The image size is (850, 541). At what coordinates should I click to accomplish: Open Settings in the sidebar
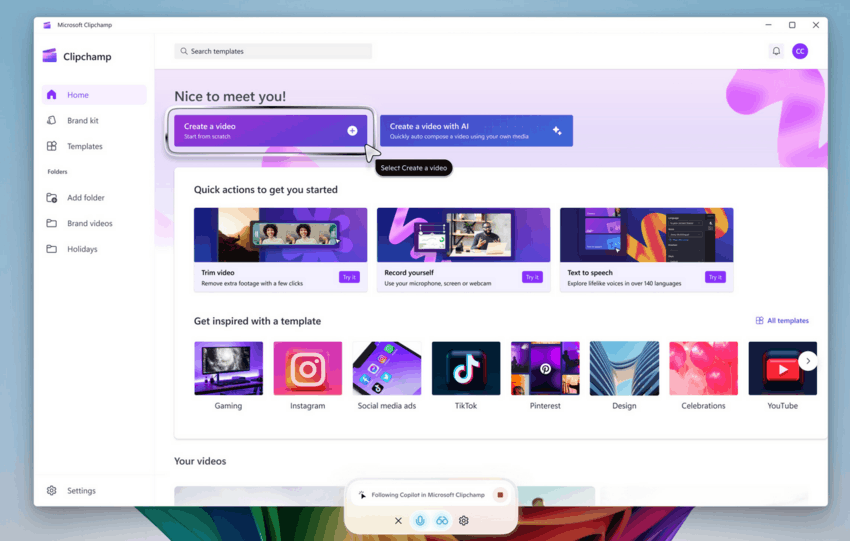94,491
